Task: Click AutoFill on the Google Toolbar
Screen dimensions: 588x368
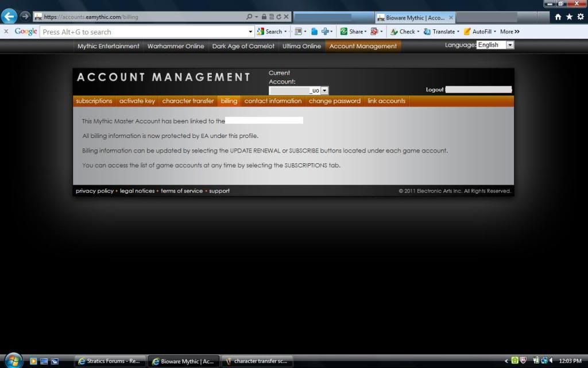Action: [x=478, y=32]
